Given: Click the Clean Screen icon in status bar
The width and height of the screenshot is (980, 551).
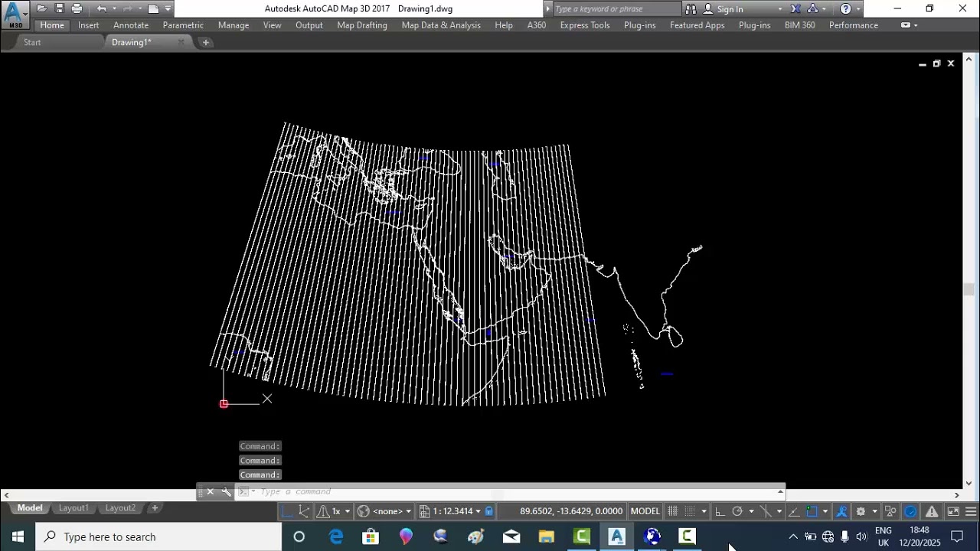Looking at the screenshot, I should coord(953,511).
